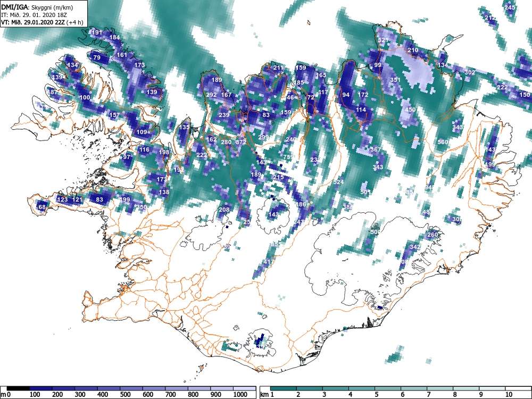Click the 'km 1' label on the legend
The width and height of the screenshot is (532, 399).
[267, 395]
